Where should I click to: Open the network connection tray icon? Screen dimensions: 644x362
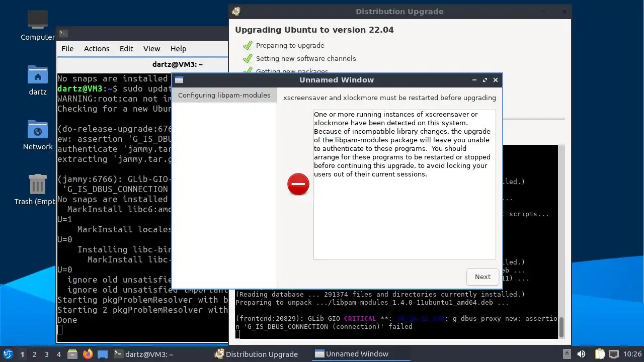[x=613, y=354]
